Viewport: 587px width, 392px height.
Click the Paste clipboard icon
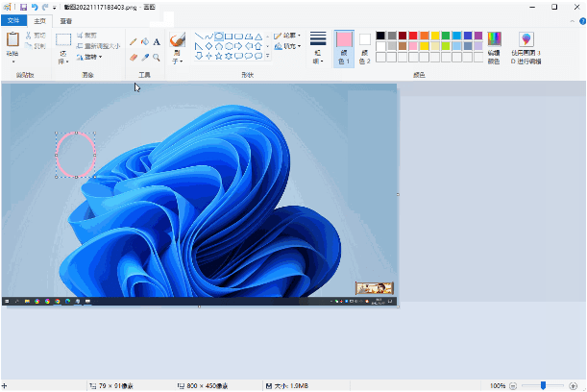[x=12, y=39]
